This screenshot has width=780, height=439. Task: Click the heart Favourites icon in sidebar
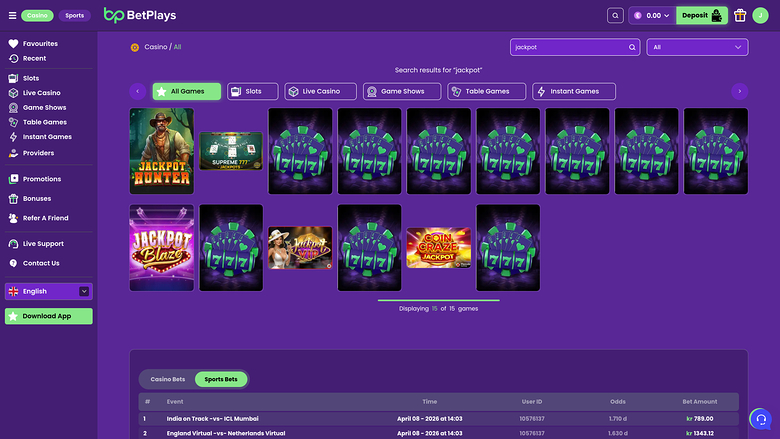point(13,44)
